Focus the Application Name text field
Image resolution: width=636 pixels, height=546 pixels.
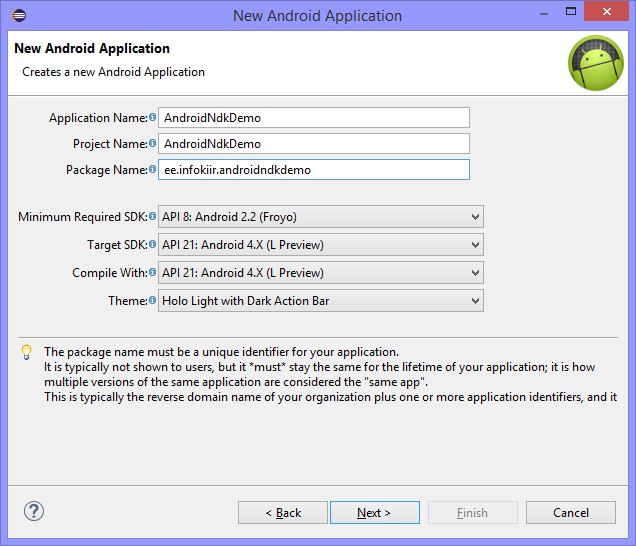314,118
